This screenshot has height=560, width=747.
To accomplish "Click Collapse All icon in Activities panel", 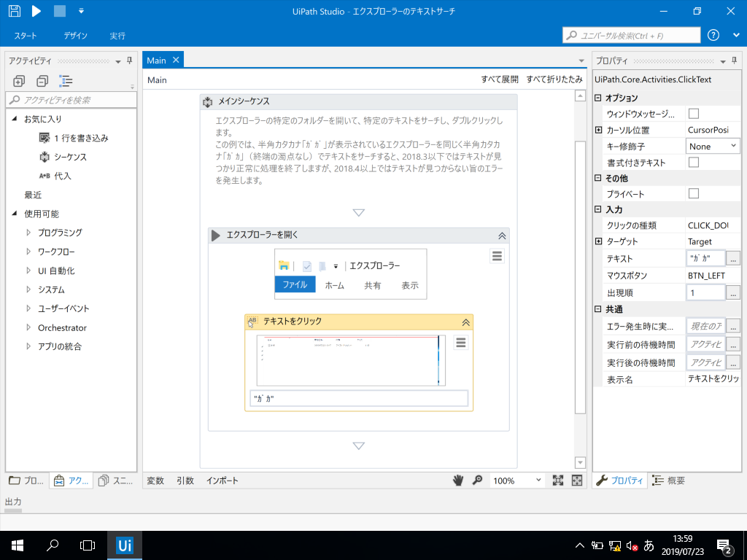I will 42,81.
